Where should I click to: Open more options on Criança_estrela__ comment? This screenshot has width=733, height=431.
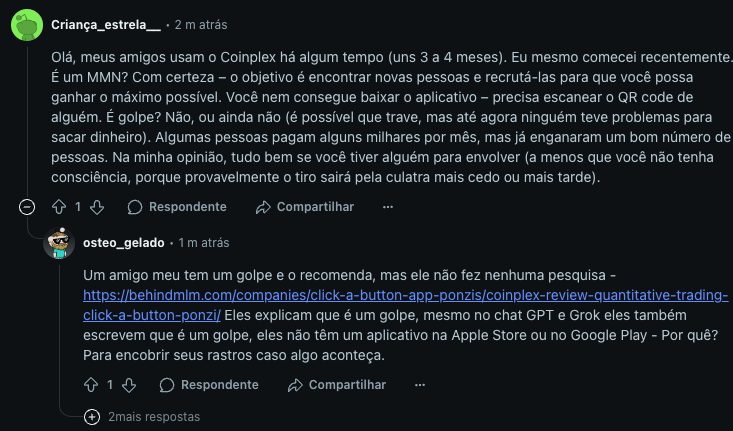(388, 207)
